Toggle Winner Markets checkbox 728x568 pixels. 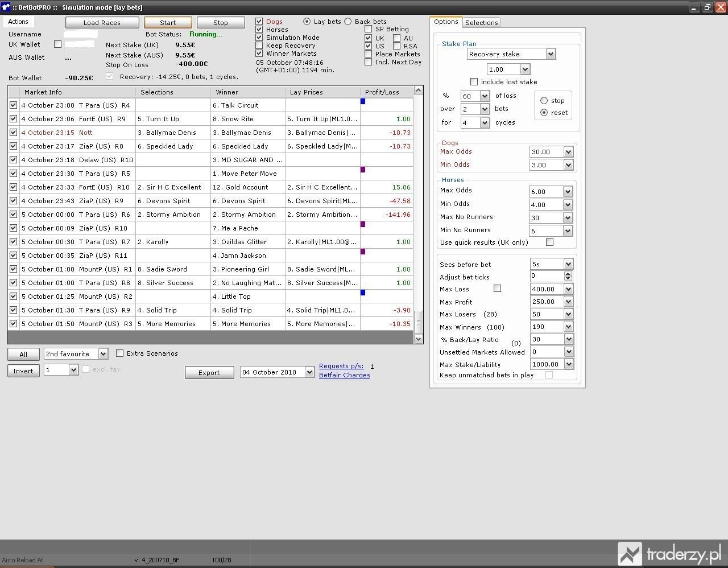click(x=259, y=53)
